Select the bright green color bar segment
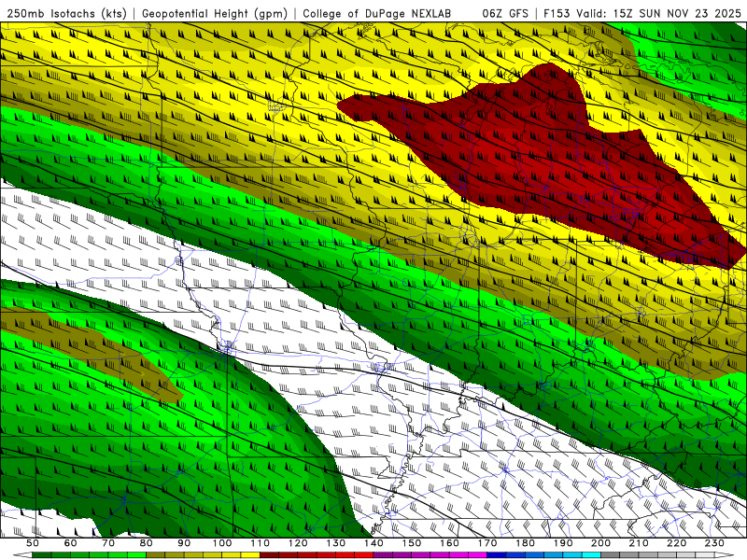 pyautogui.click(x=136, y=555)
